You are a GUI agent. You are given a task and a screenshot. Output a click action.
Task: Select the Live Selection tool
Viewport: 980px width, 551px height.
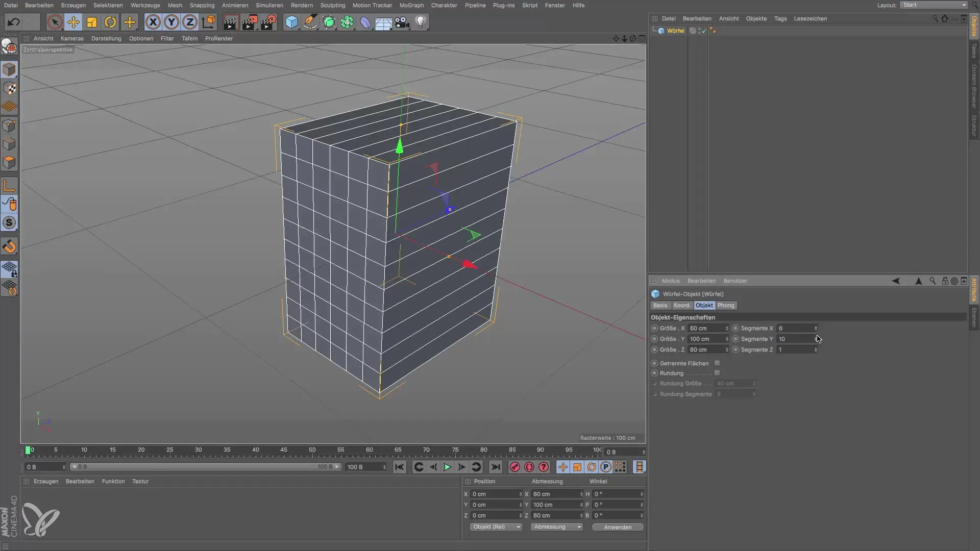(55, 22)
